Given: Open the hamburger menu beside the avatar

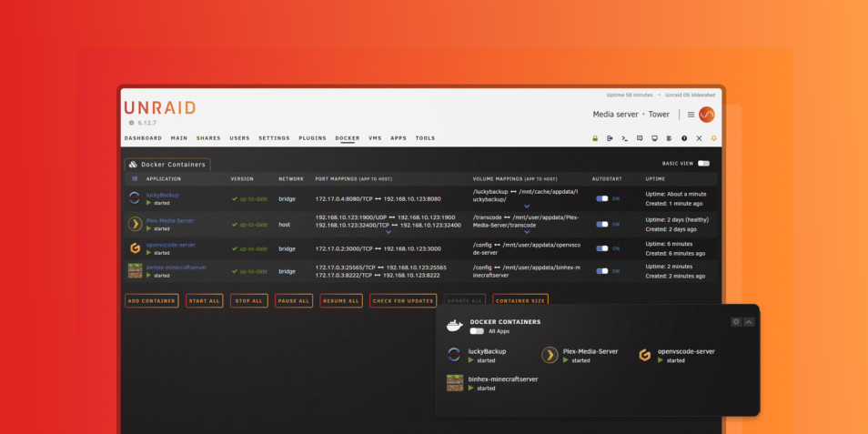Looking at the screenshot, I should (x=691, y=115).
